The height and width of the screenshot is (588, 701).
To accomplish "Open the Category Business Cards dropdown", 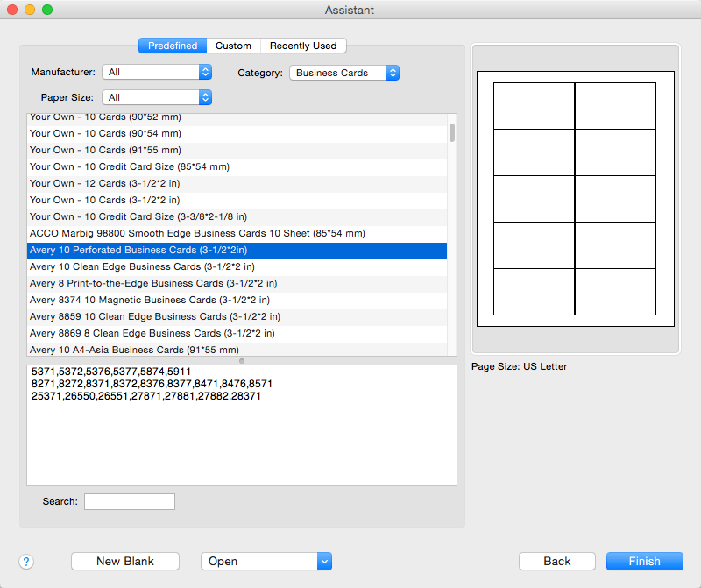I will pos(344,73).
